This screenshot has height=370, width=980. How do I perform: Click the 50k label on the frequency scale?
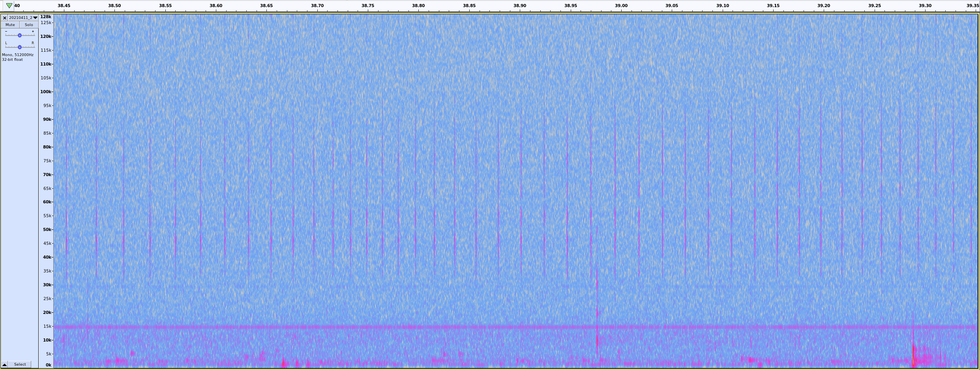[x=47, y=229]
